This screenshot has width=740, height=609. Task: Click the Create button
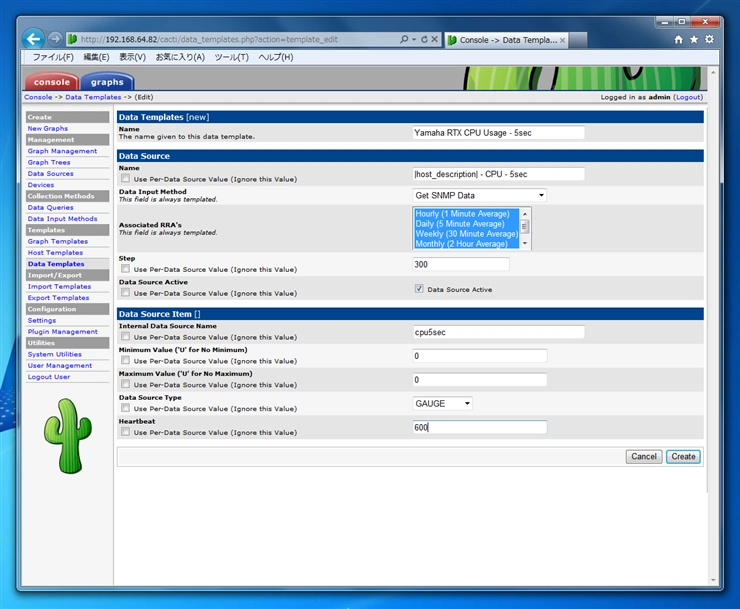click(683, 457)
